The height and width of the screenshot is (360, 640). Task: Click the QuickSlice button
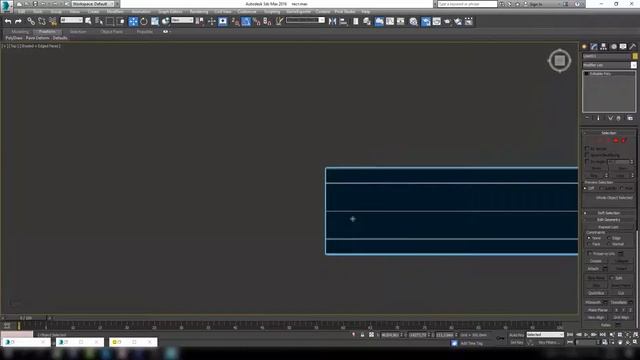tap(596, 293)
